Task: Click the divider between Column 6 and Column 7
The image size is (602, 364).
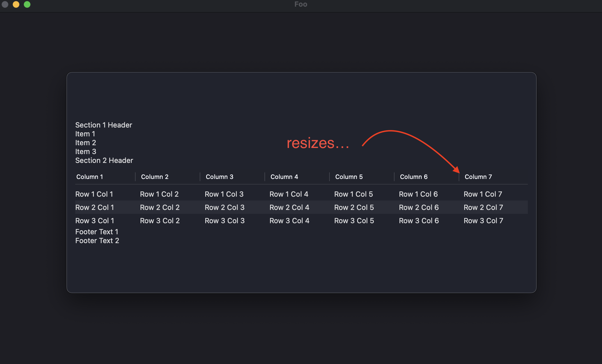Action: (459, 177)
